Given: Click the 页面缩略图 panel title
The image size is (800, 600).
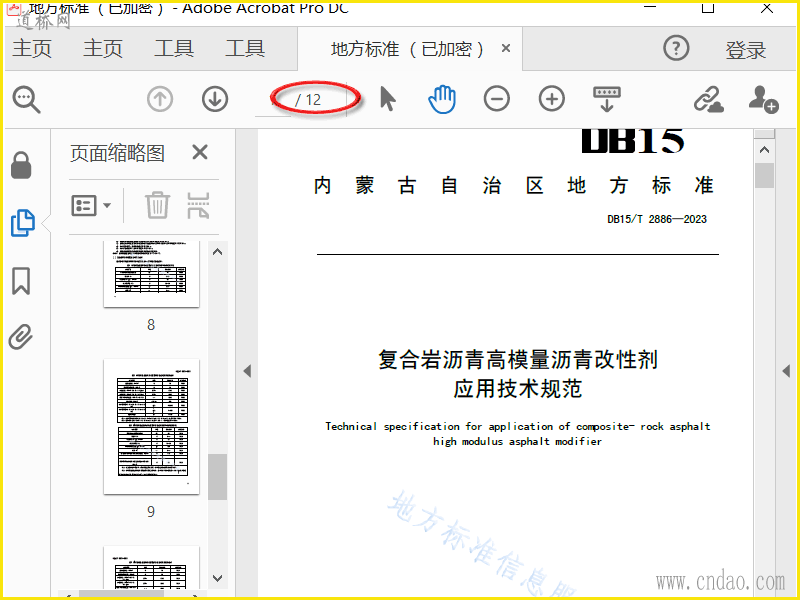Looking at the screenshot, I should point(117,153).
